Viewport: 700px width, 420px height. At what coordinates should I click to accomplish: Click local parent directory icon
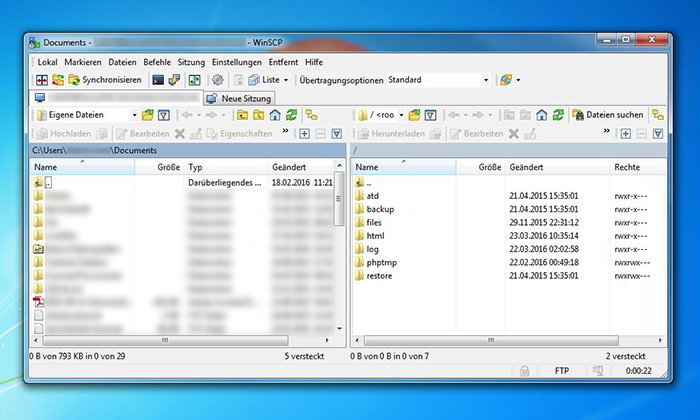click(x=242, y=115)
